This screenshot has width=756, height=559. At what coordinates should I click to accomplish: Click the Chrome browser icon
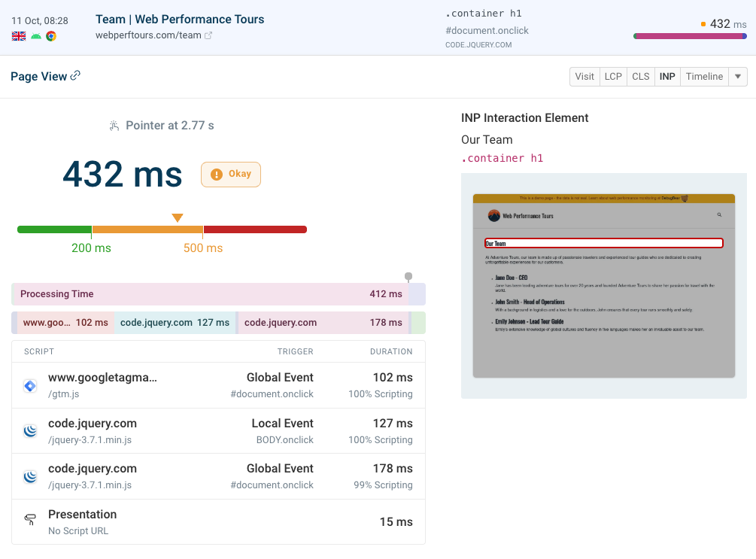(x=51, y=36)
